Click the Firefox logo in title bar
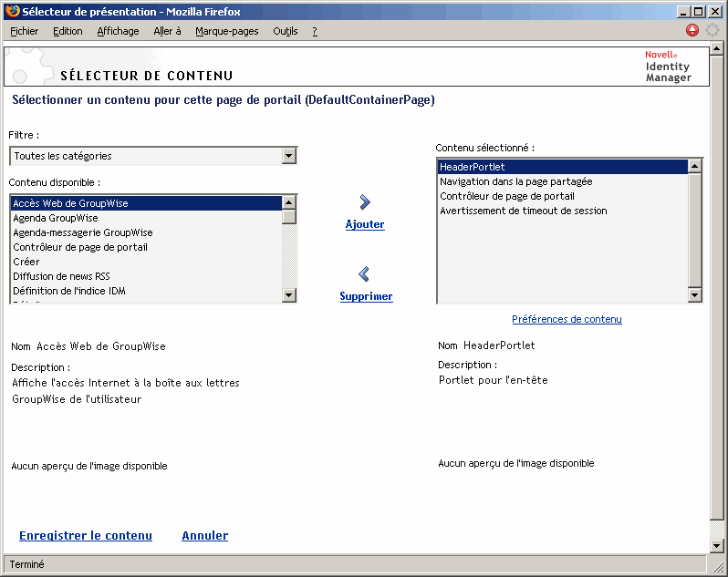Image resolution: width=728 pixels, height=577 pixels. tap(13, 11)
